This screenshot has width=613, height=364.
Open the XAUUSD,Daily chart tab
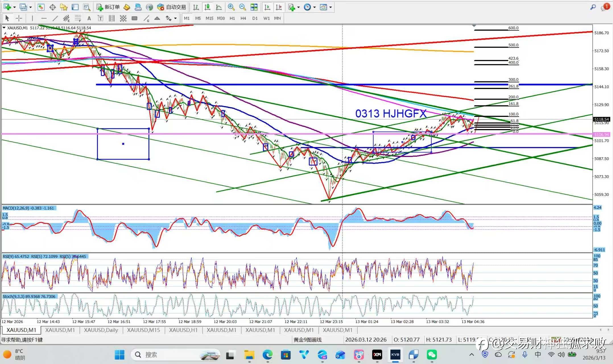click(101, 330)
